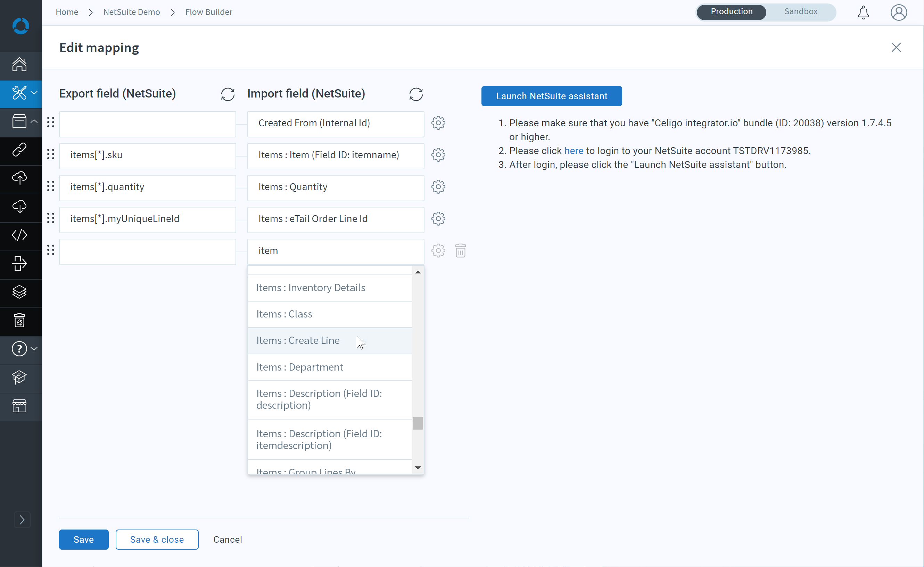The width and height of the screenshot is (924, 567).
Task: Click the 'here' login link
Action: [574, 151]
